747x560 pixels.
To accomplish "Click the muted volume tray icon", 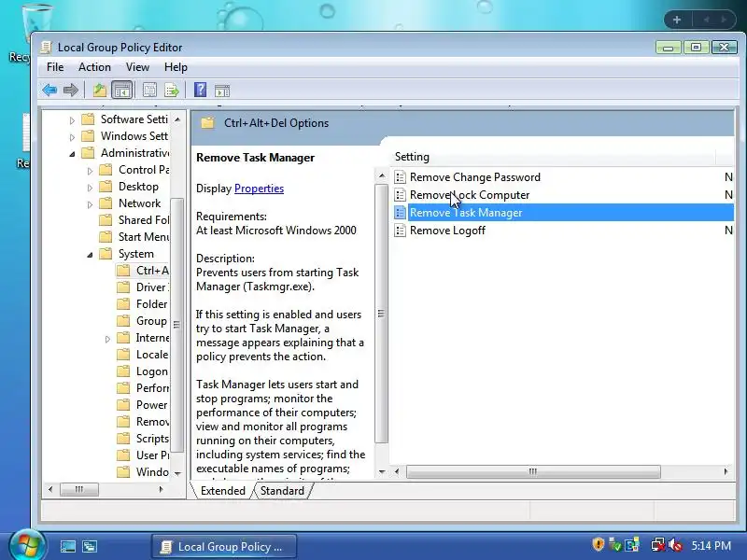I will click(676, 545).
